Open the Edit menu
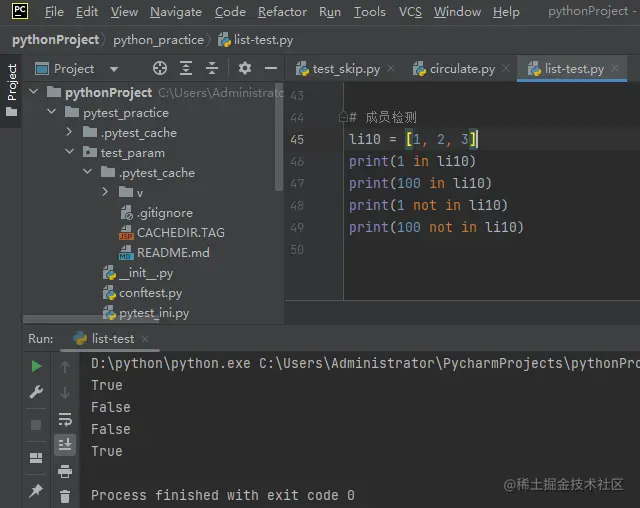Image resolution: width=640 pixels, height=508 pixels. [x=87, y=12]
